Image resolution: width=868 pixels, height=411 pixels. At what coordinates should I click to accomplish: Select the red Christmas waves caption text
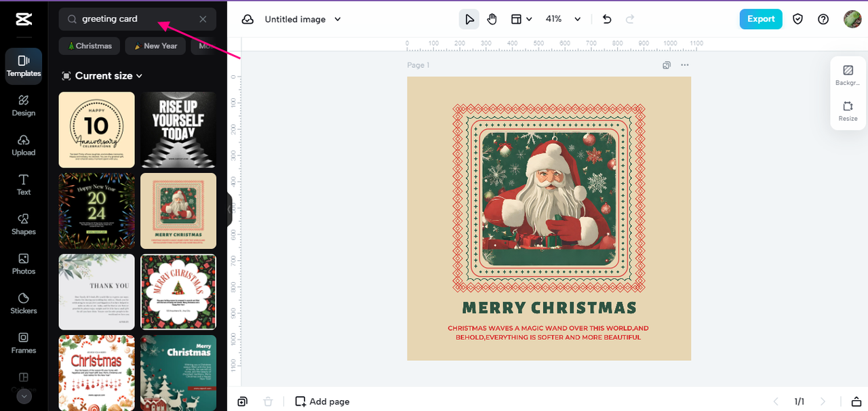(548, 332)
